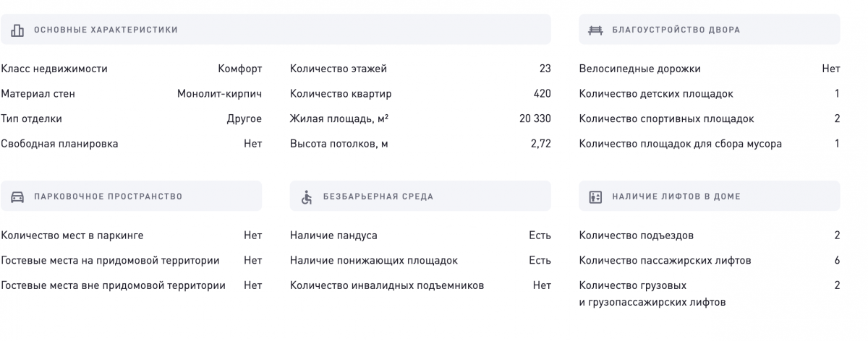This screenshot has width=868, height=341.
Task: Click the Велосипедные дорожки row label
Action: [640, 69]
